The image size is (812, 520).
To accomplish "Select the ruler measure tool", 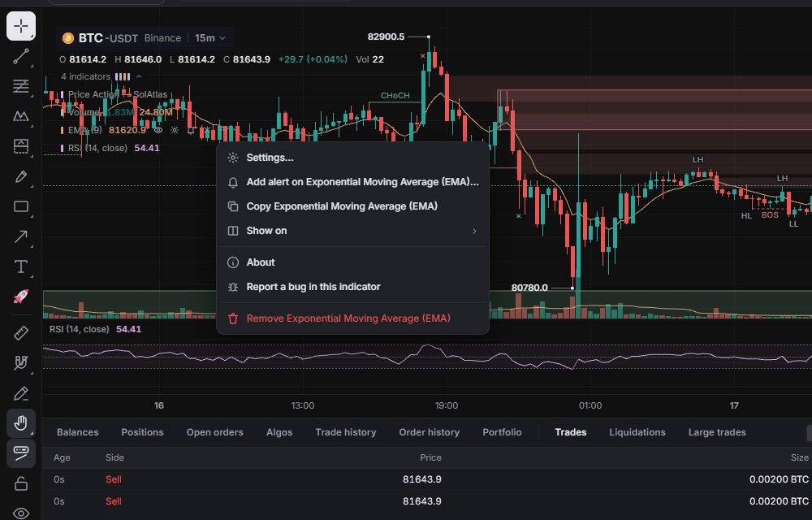I will click(21, 333).
